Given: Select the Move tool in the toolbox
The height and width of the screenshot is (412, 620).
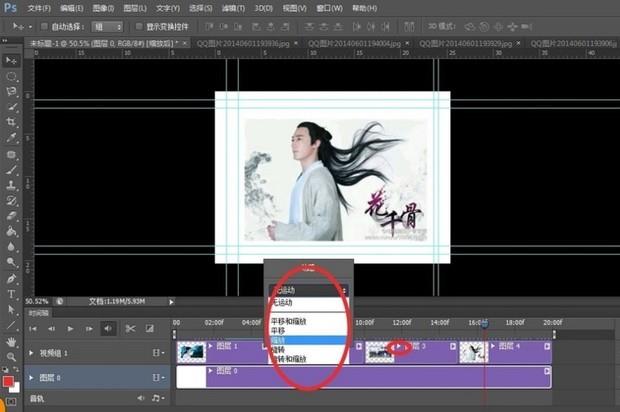Looking at the screenshot, I should 11,60.
